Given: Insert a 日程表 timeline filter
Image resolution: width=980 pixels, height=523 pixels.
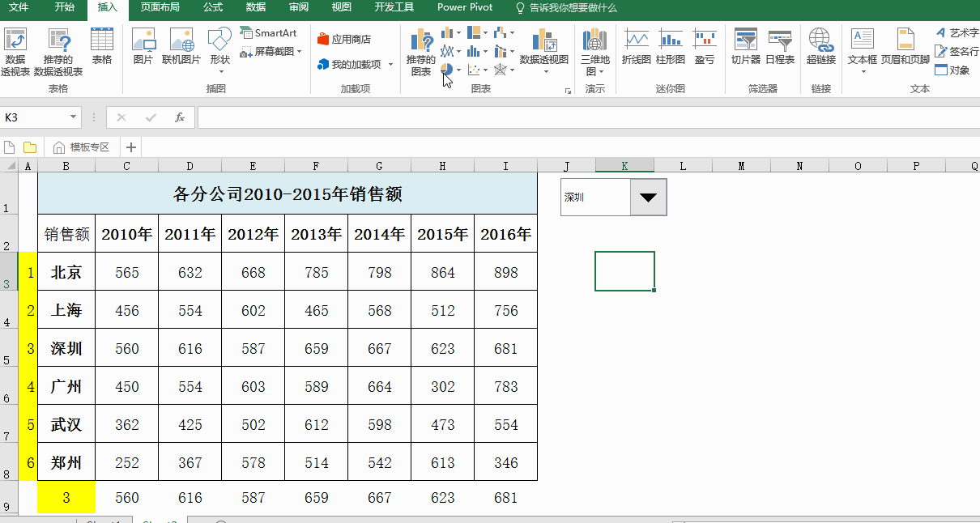Looking at the screenshot, I should click(x=780, y=46).
